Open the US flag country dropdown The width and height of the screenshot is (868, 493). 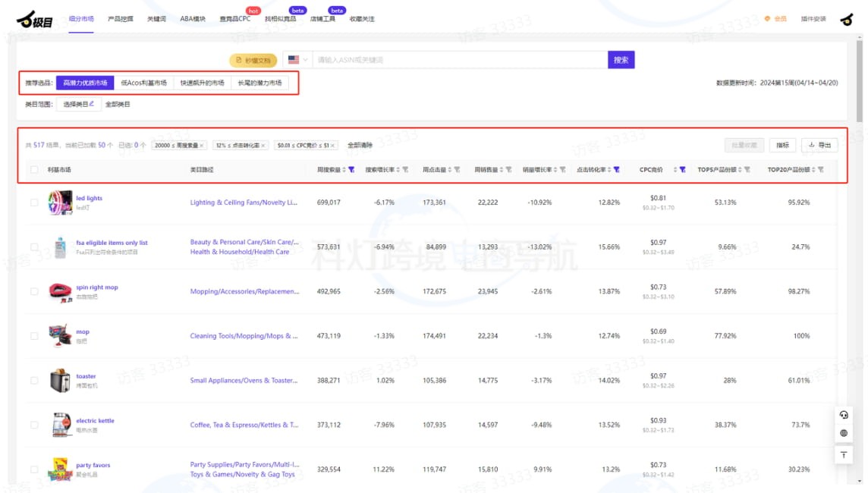(297, 60)
